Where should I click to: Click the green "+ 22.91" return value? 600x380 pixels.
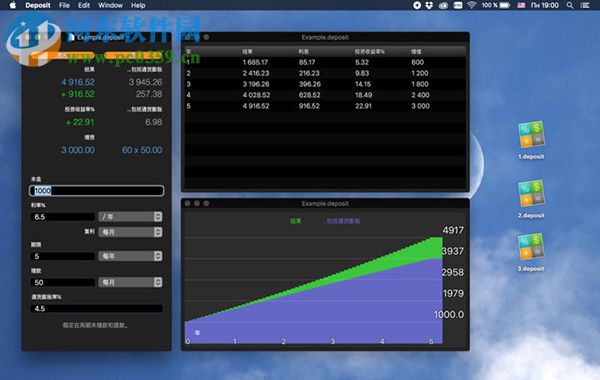pyautogui.click(x=80, y=122)
